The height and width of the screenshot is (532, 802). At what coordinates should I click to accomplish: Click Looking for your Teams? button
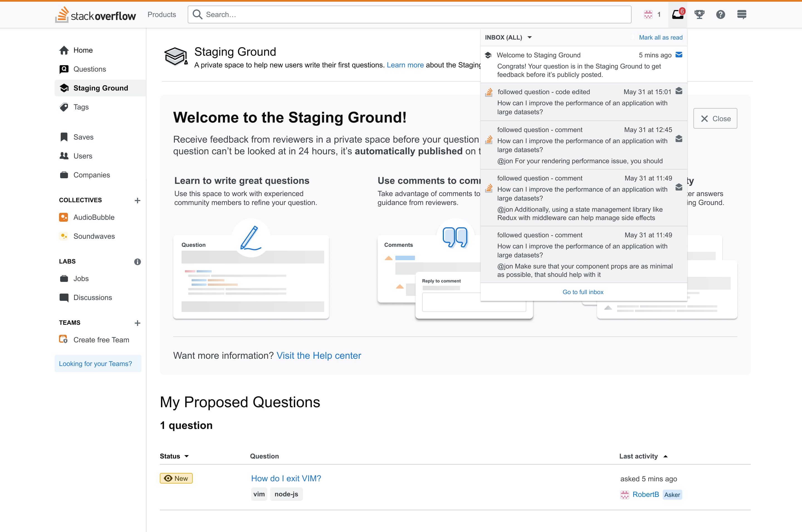[98, 363]
